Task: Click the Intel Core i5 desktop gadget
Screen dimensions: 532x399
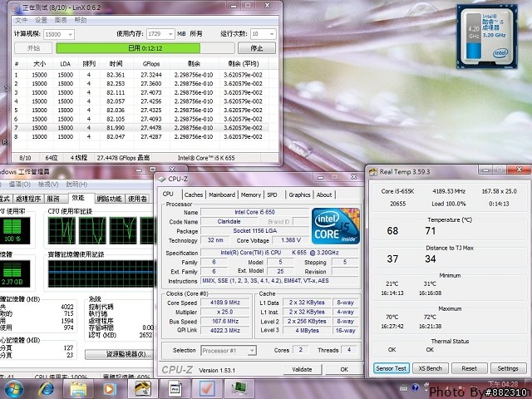Action: 486,37
